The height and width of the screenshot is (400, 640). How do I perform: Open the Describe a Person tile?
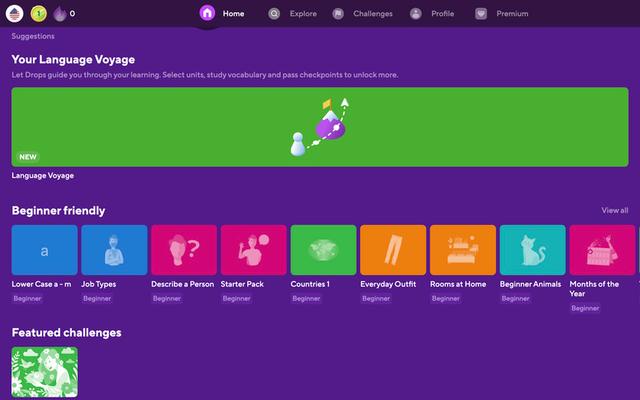tap(184, 250)
